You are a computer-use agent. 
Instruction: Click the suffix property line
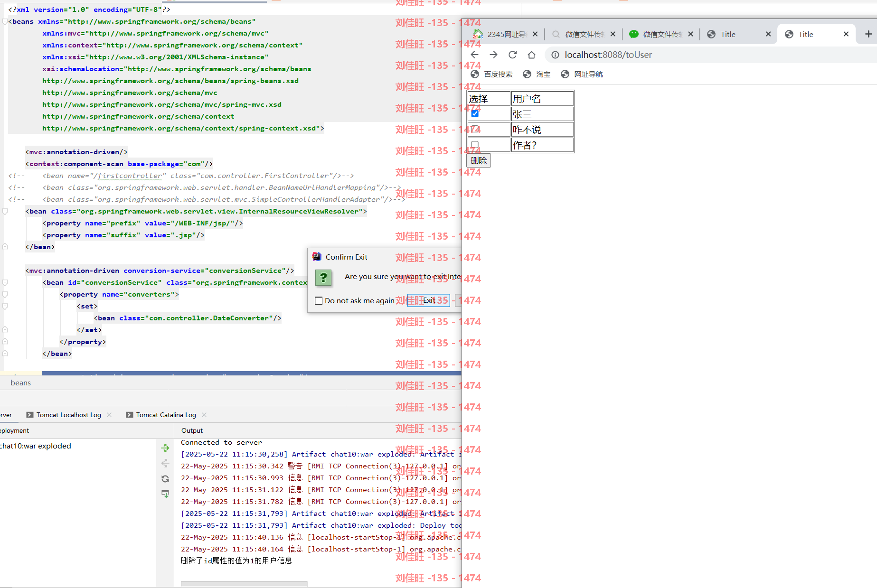pyautogui.click(x=123, y=235)
